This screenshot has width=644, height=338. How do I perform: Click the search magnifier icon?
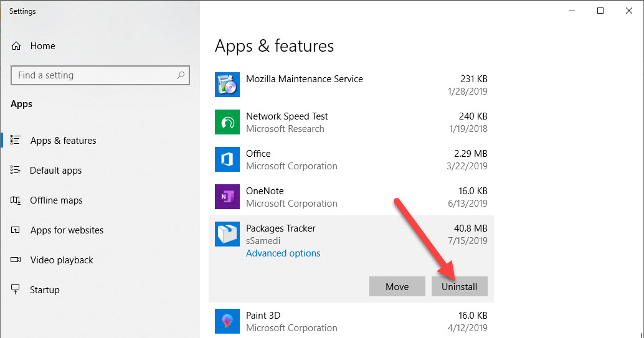180,75
